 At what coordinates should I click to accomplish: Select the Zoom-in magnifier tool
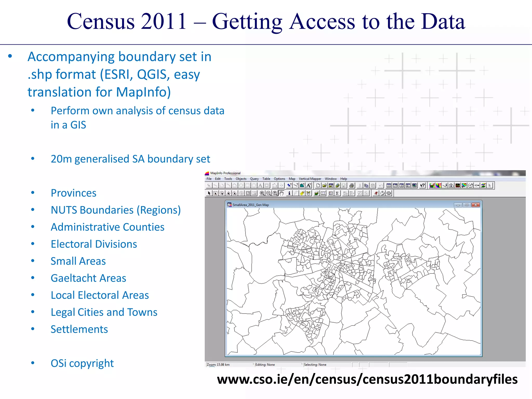click(x=262, y=193)
